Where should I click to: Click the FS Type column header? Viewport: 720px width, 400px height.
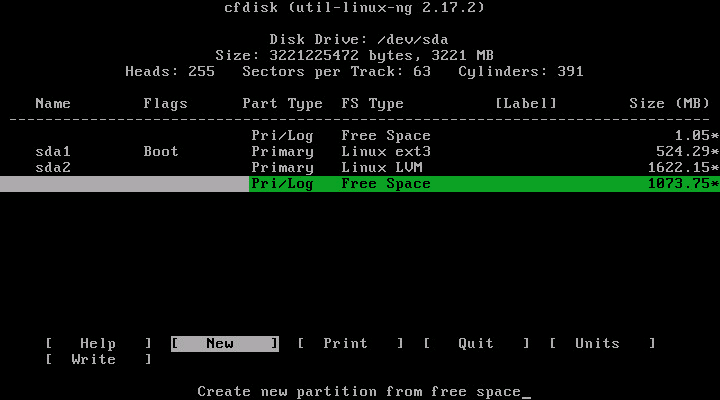tap(372, 103)
